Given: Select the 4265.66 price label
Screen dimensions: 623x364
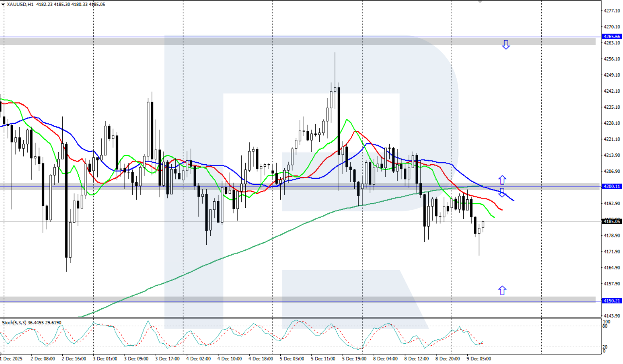Looking at the screenshot, I should [611, 37].
